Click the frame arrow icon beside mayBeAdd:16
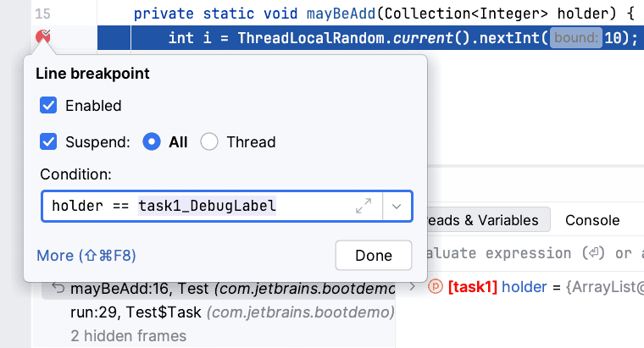Image resolution: width=644 pixels, height=348 pixels. [58, 288]
